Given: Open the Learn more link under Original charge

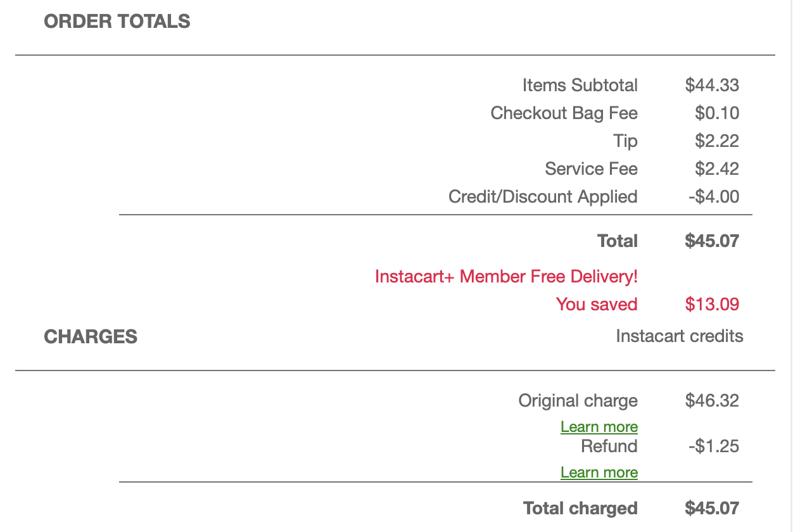Looking at the screenshot, I should coord(599,427).
